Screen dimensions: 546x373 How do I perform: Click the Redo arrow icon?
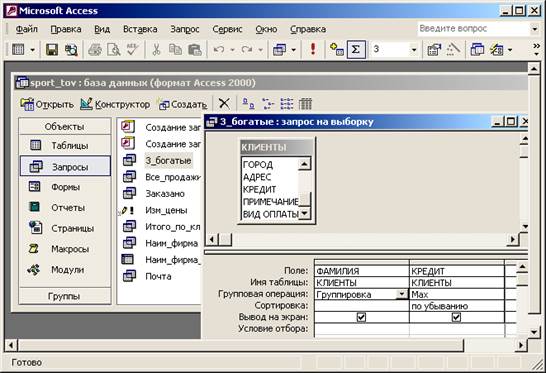coord(247,50)
